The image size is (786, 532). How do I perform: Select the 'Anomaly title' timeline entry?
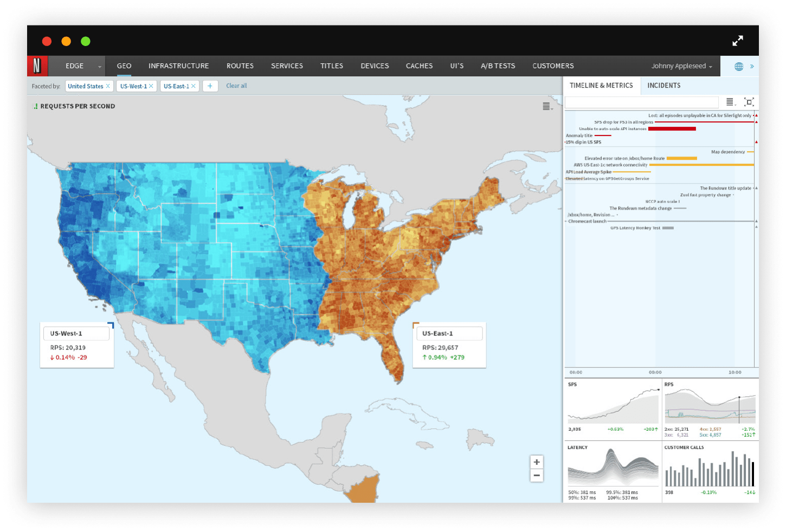[579, 136]
